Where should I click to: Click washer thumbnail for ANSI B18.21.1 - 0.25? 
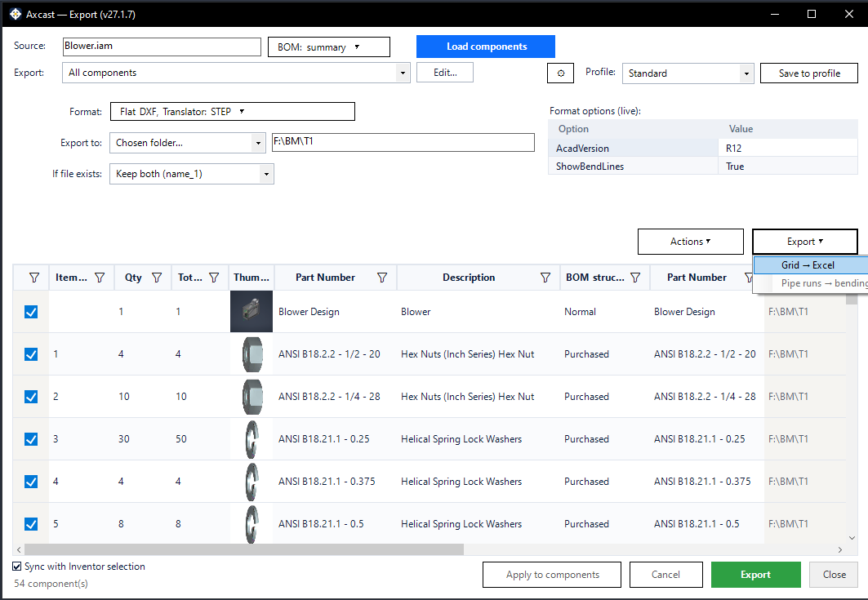(251, 439)
